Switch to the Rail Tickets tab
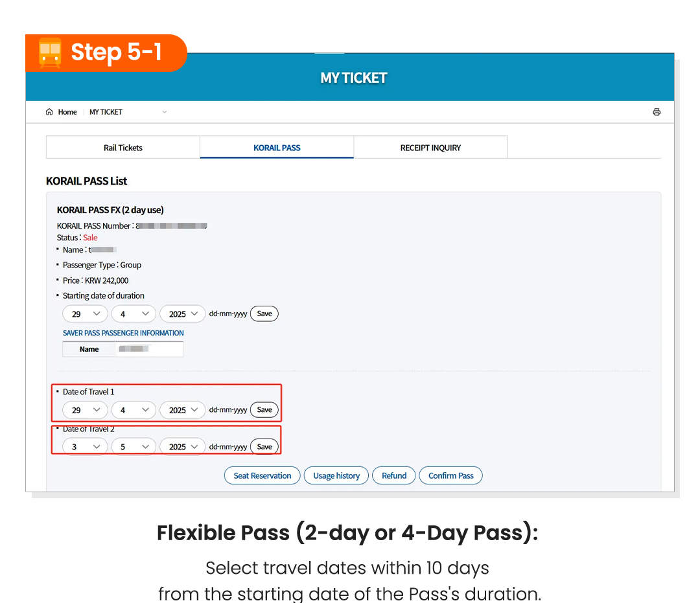The height and width of the screenshot is (603, 700). pos(122,147)
